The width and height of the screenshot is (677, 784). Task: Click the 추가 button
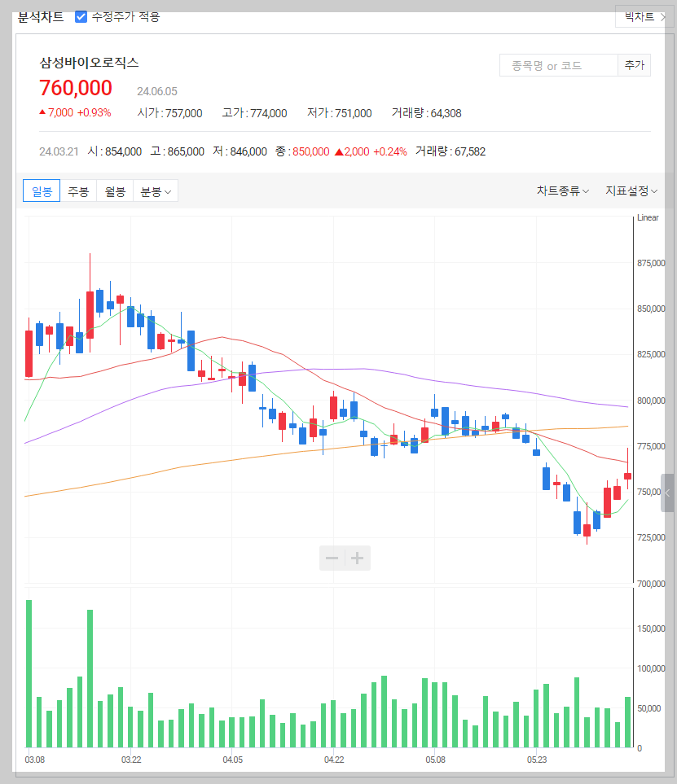(634, 65)
